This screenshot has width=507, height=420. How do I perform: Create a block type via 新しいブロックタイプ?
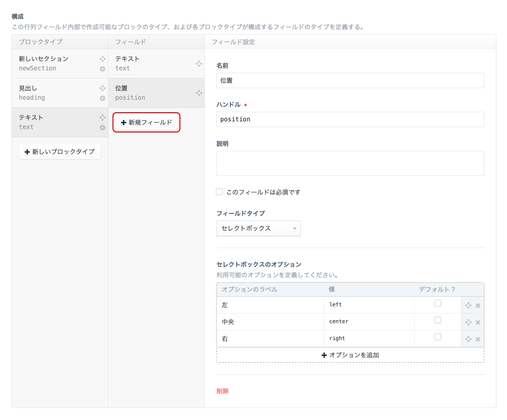59,152
